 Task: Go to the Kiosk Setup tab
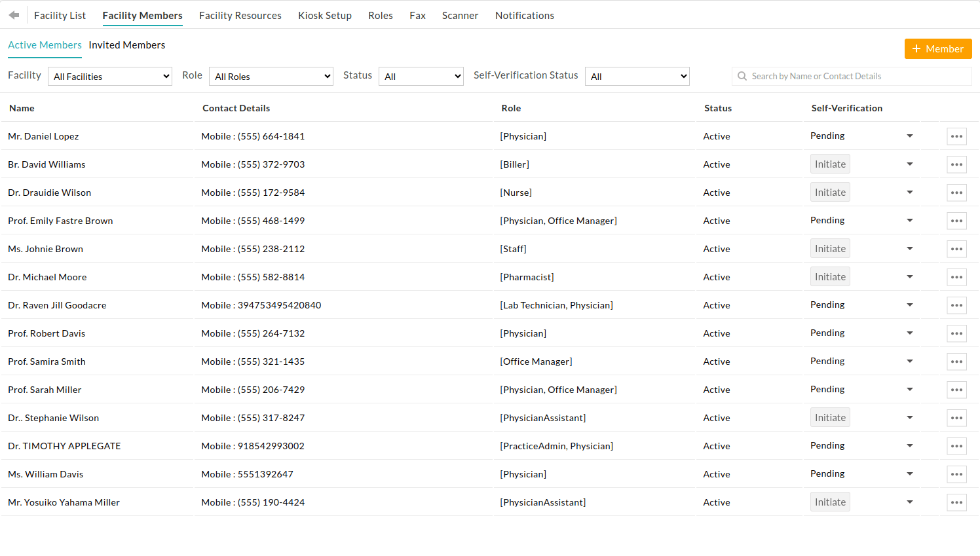(325, 16)
